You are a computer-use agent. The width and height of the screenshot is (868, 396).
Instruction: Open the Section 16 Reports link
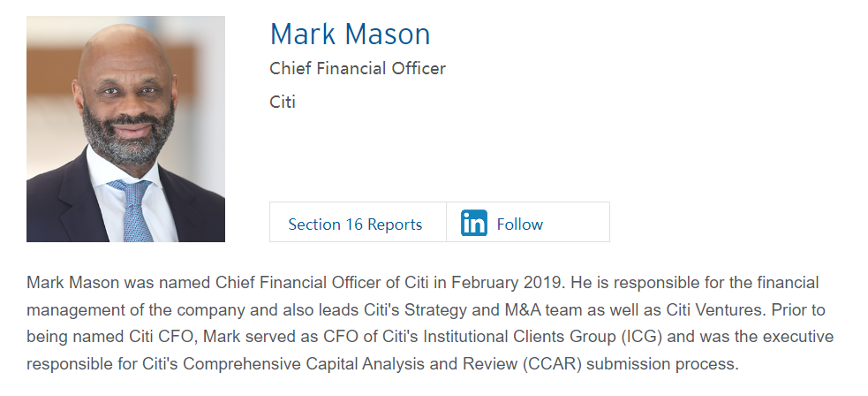(355, 225)
